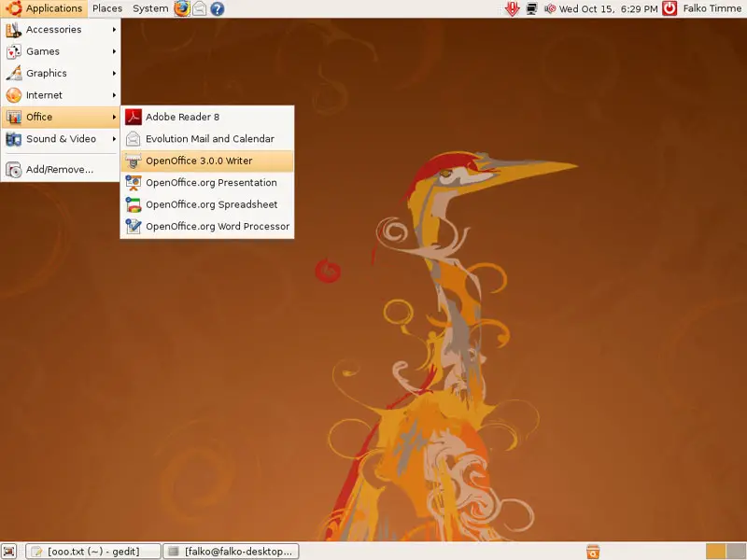Click the Graphics menu label
The image size is (747, 560).
click(x=46, y=74)
